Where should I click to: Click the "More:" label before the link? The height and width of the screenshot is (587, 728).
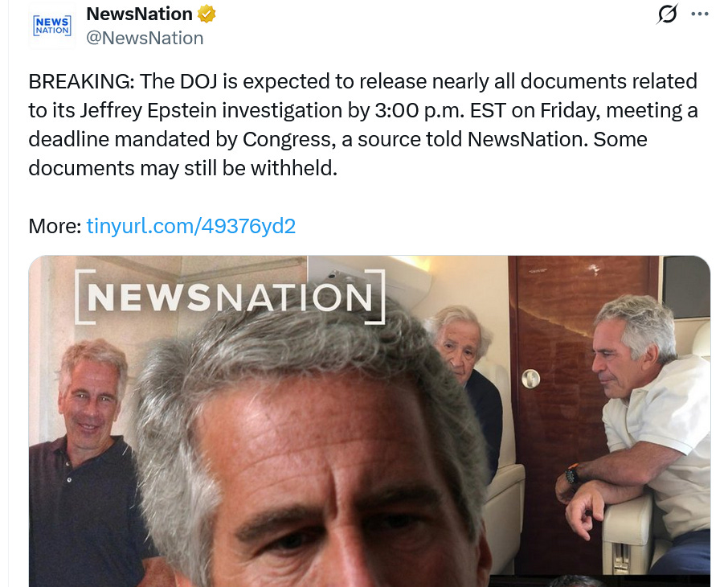click(55, 226)
